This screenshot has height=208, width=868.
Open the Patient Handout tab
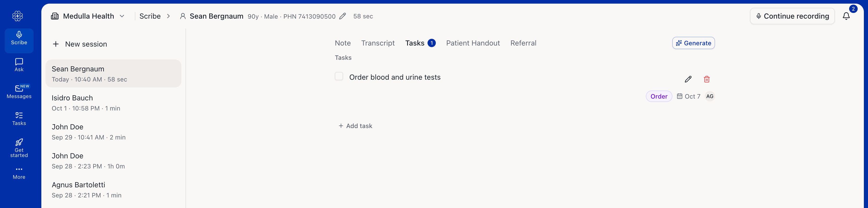[473, 43]
